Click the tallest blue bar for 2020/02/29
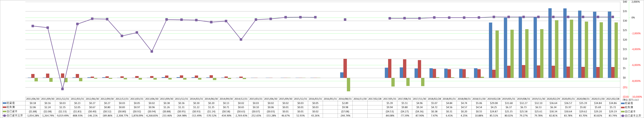The height and width of the screenshot is (118, 644). [550, 43]
